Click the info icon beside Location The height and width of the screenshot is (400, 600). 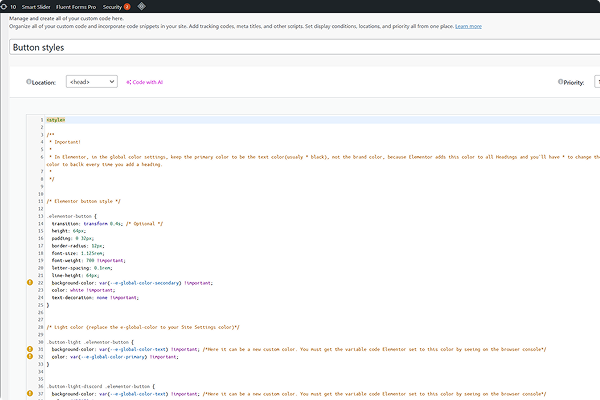tap(28, 82)
